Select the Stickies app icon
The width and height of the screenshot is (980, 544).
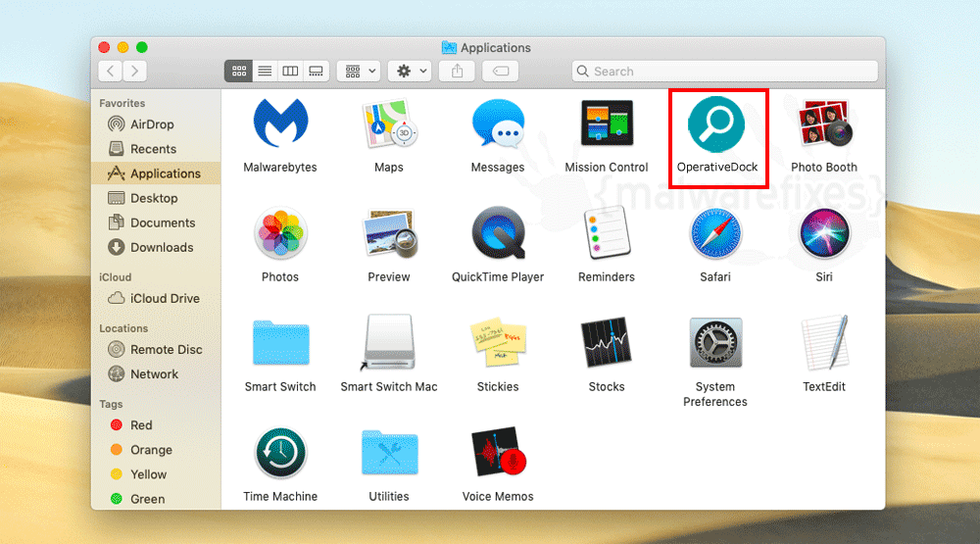coord(498,343)
